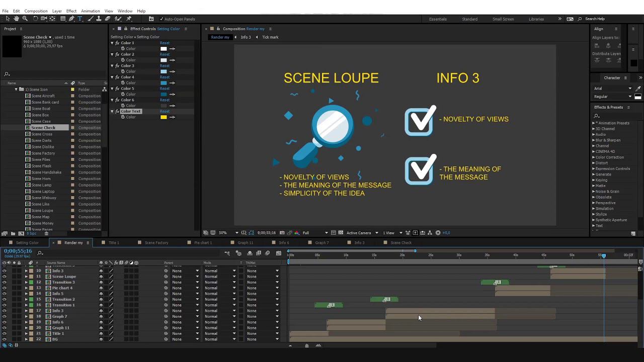644x362 pixels.
Task: Open the light blue Color 3 swatch
Action: [x=164, y=71]
